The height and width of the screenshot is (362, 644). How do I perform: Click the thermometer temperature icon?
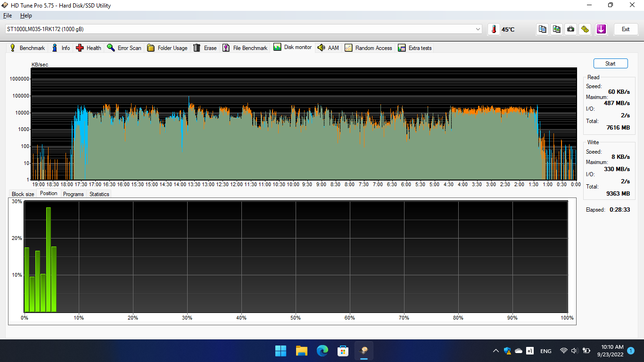tap(494, 29)
